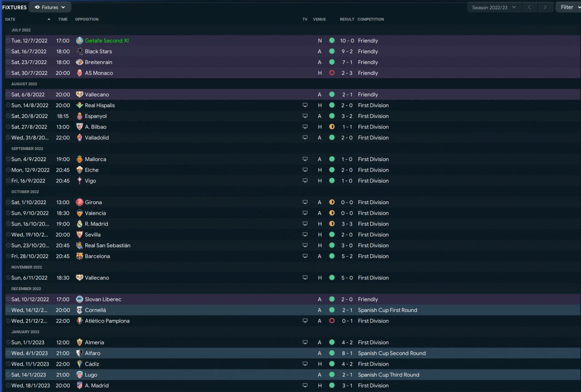Image resolution: width=581 pixels, height=392 pixels.
Task: Click the AS Monaco club badge
Action: pos(79,73)
